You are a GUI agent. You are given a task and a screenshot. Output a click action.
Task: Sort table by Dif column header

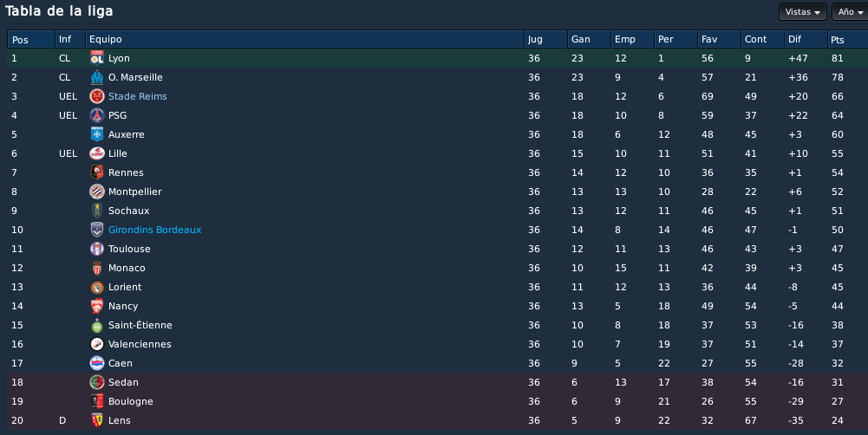806,39
